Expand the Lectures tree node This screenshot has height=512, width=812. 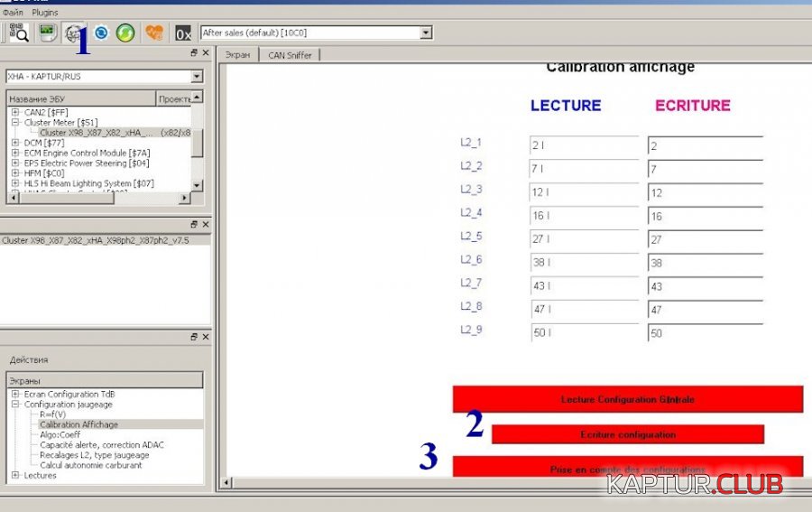(15, 475)
